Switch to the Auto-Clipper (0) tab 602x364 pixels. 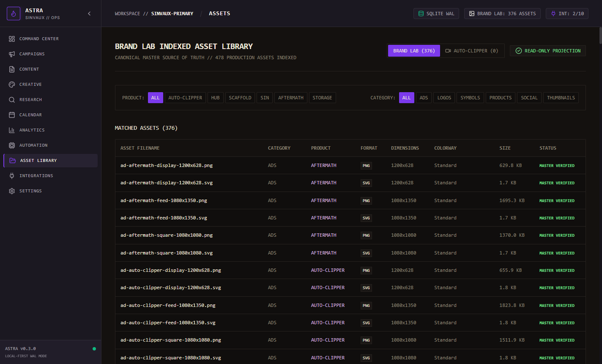tap(472, 51)
